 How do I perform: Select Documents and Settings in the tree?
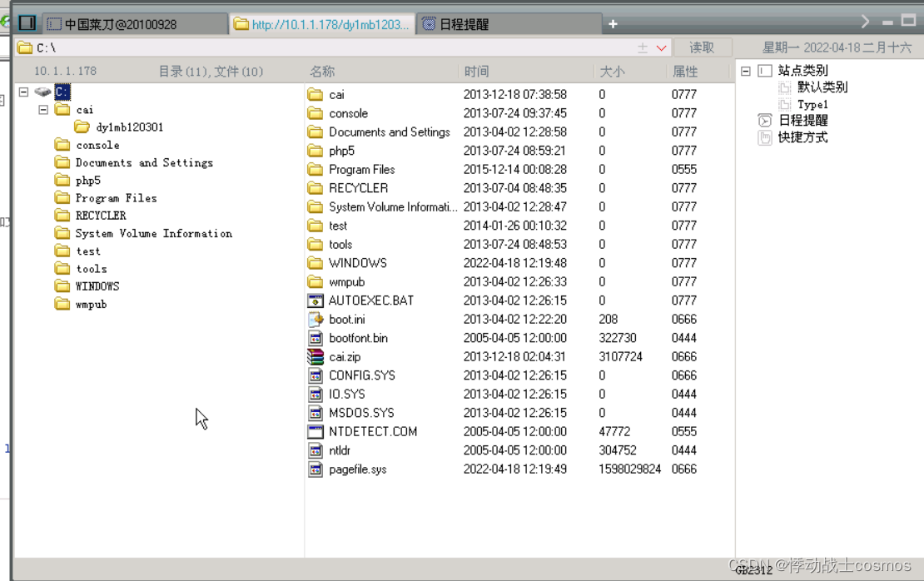tap(134, 162)
